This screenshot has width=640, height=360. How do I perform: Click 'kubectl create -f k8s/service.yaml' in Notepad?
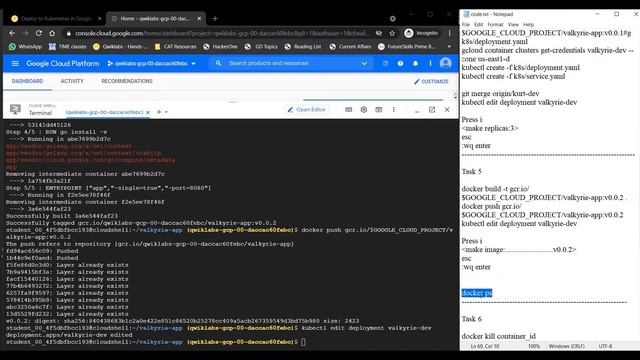click(513, 76)
